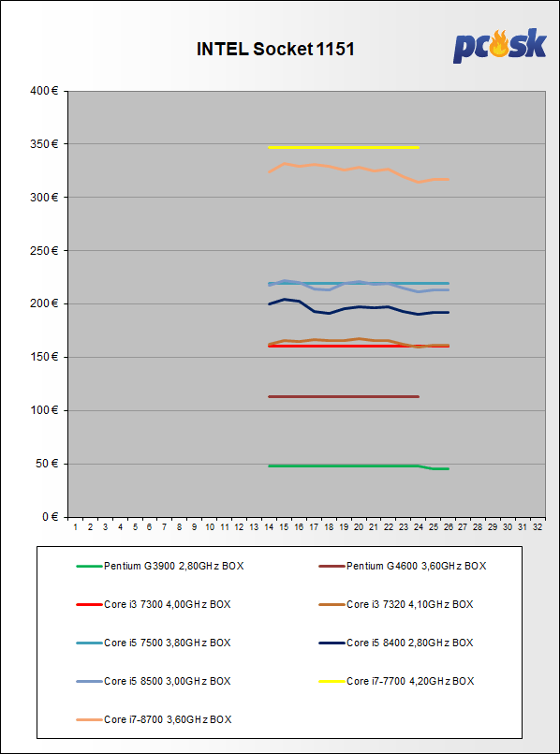Select the Core i5 7500 teal legend swatch
This screenshot has width=560, height=754.
click(89, 643)
